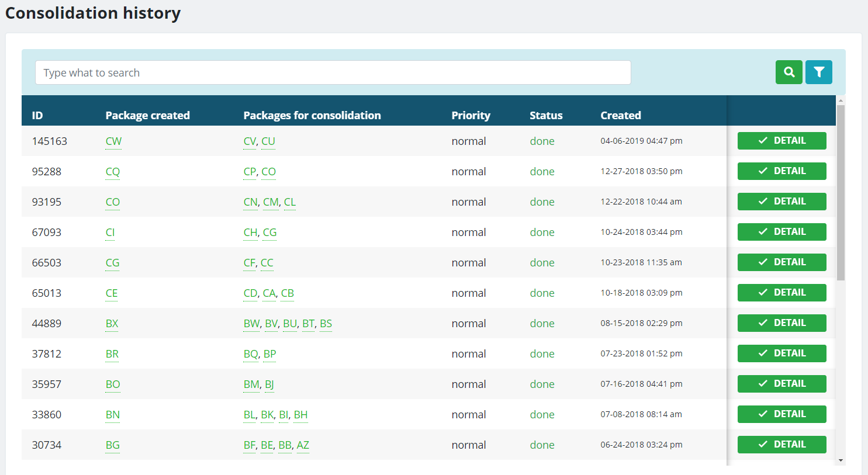Open created package CQ link
Viewport: 868px width, 475px height.
point(112,172)
